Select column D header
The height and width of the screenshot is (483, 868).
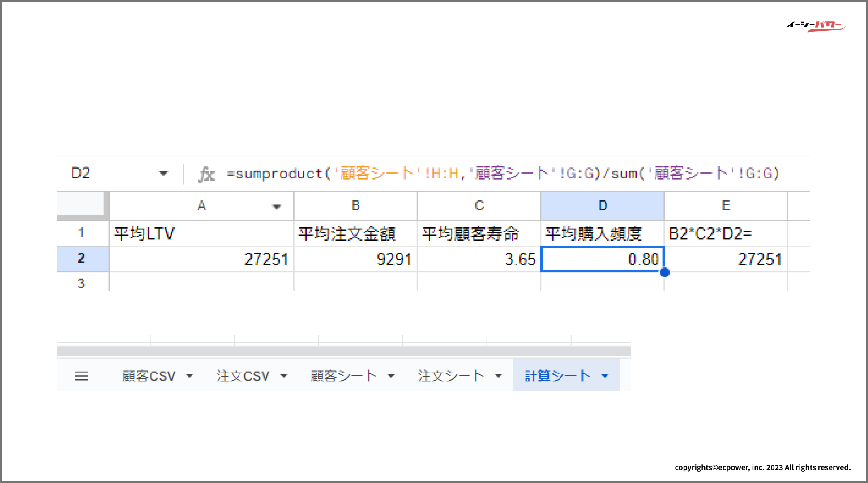click(603, 206)
